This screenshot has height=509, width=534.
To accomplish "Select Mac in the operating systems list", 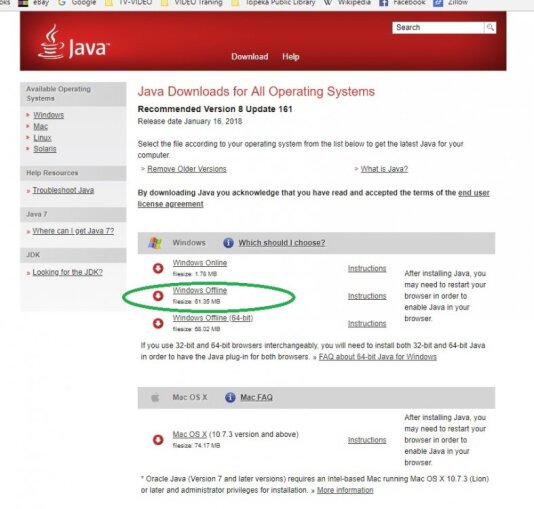I will (x=41, y=127).
